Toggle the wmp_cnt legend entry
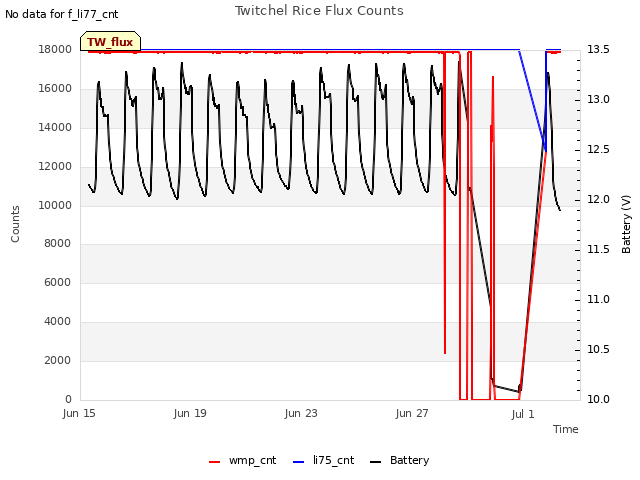The image size is (640, 480). click(242, 461)
